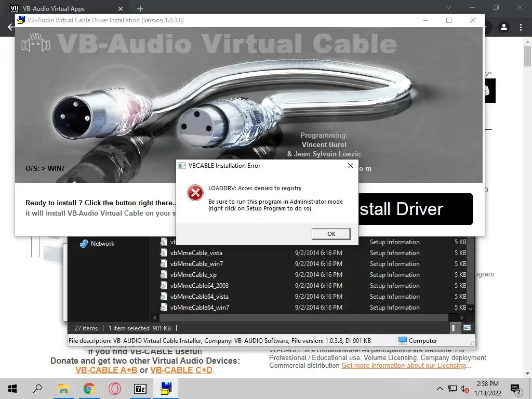Open Chrome from the taskbar
The image size is (532, 399).
click(89, 389)
